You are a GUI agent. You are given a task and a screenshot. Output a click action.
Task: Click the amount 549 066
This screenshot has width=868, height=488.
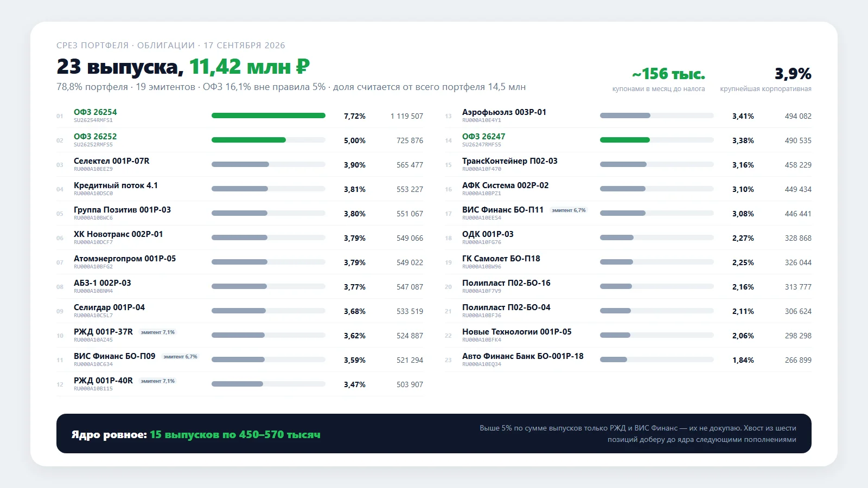(410, 238)
